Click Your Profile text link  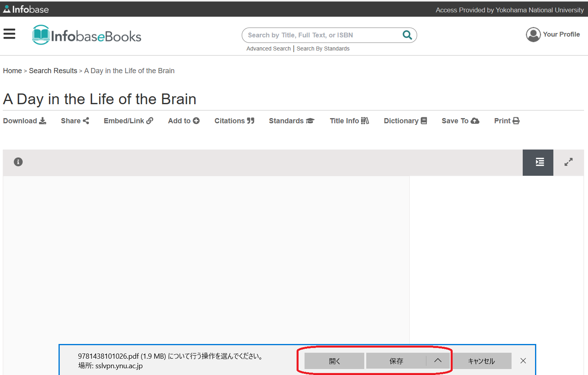pos(561,35)
